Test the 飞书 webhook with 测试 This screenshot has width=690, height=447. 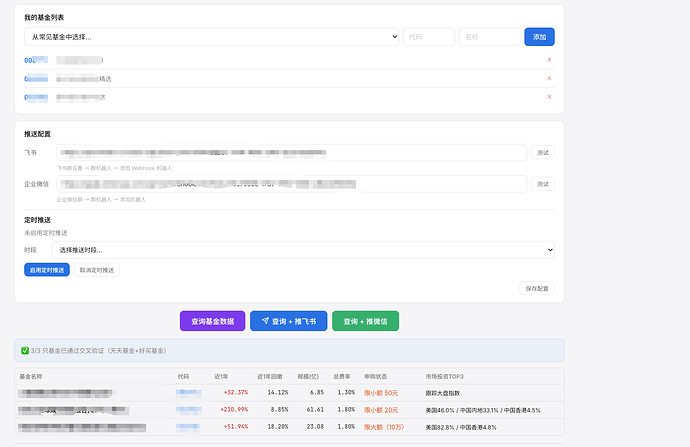coord(543,153)
